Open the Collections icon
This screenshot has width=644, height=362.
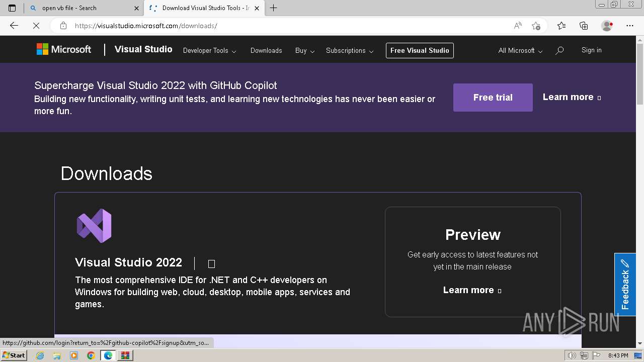pos(584,26)
